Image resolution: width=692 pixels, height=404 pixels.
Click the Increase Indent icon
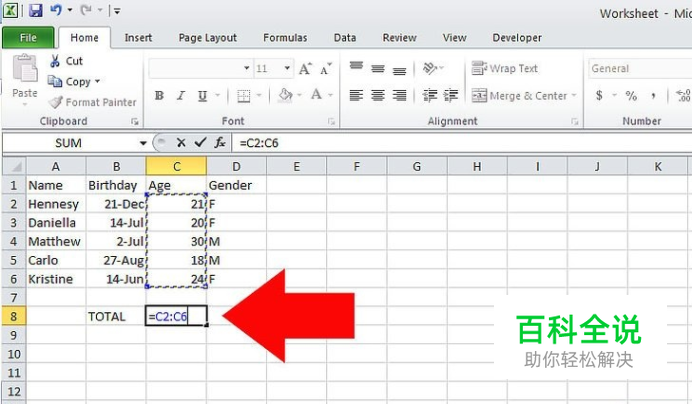point(451,95)
